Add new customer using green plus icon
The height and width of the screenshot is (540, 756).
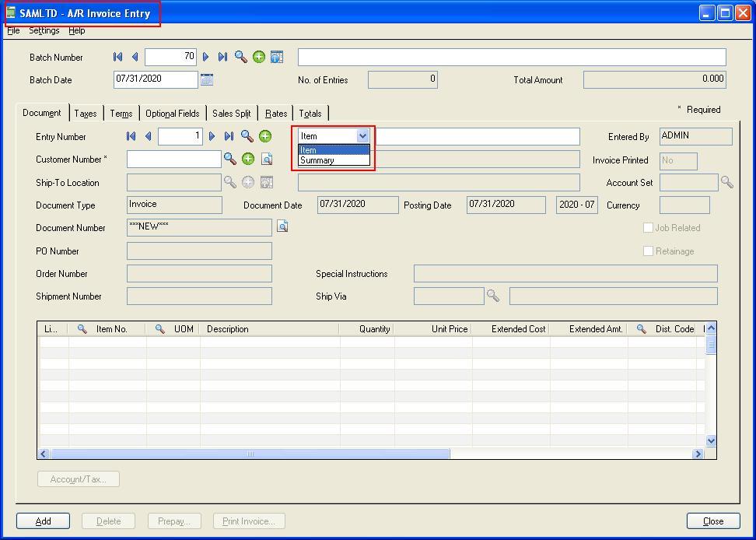[248, 159]
